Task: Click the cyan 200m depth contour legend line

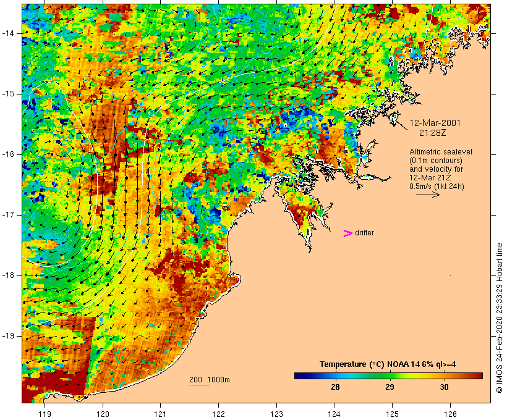Action: coord(200,385)
